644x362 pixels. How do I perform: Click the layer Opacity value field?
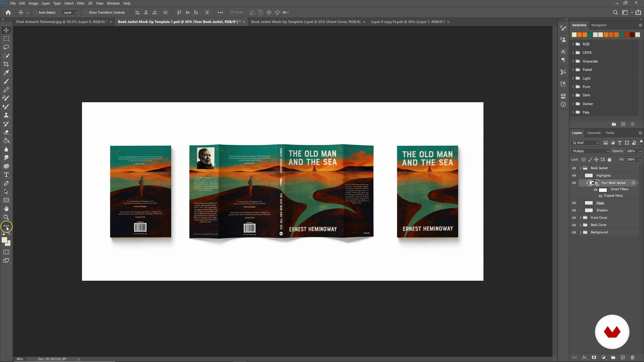(631, 151)
